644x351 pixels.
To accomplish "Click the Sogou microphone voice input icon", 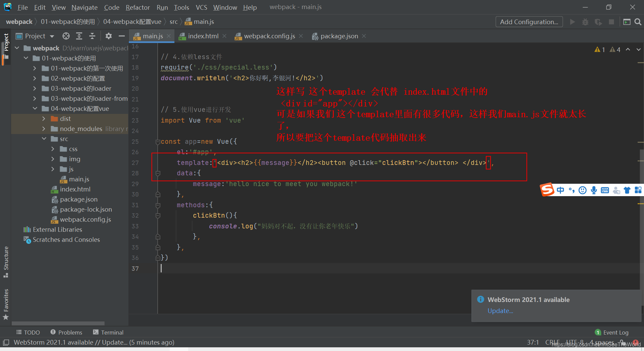I will click(x=594, y=190).
